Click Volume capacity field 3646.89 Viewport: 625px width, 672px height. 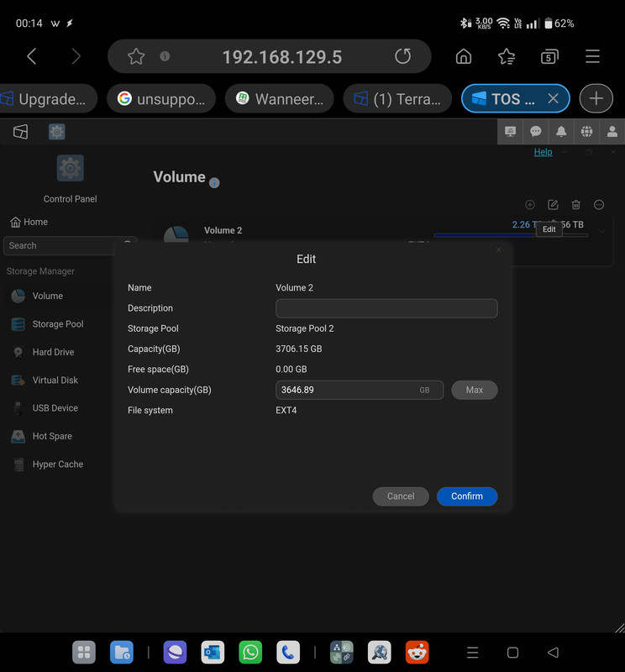360,390
